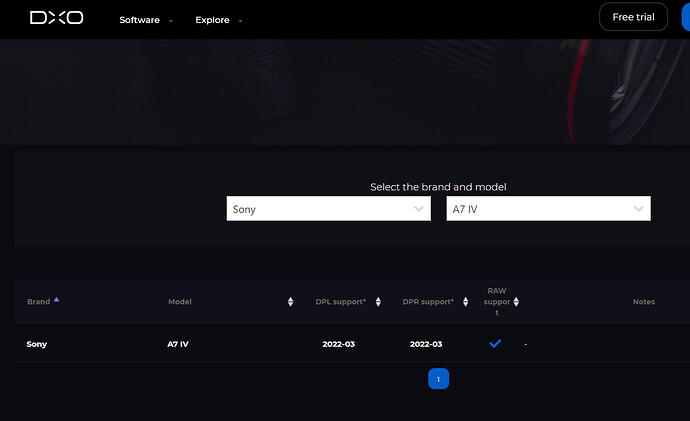Sort table by Model column arrows
The width and height of the screenshot is (690, 421).
click(x=290, y=302)
